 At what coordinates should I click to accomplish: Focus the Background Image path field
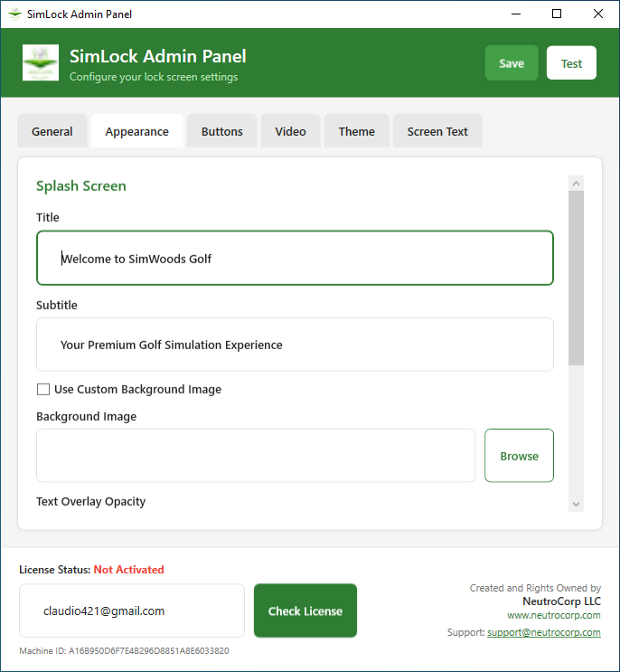tap(256, 456)
